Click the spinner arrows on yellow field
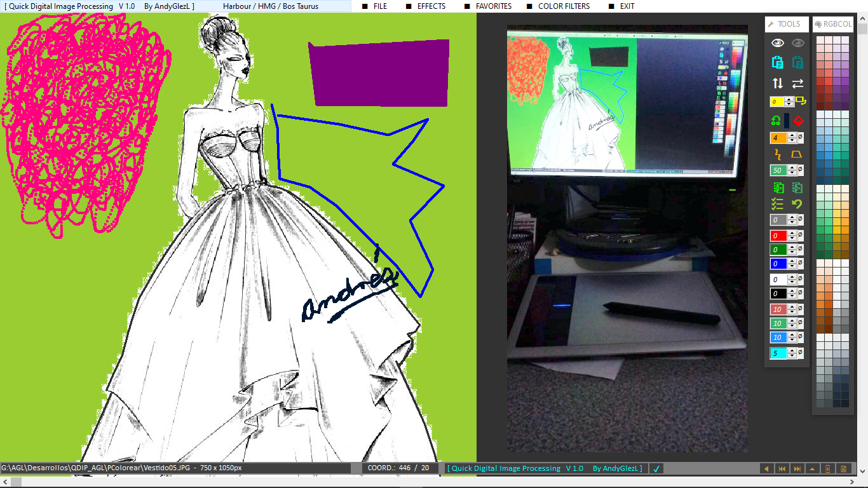Viewport: 868px width, 488px height. (789, 102)
